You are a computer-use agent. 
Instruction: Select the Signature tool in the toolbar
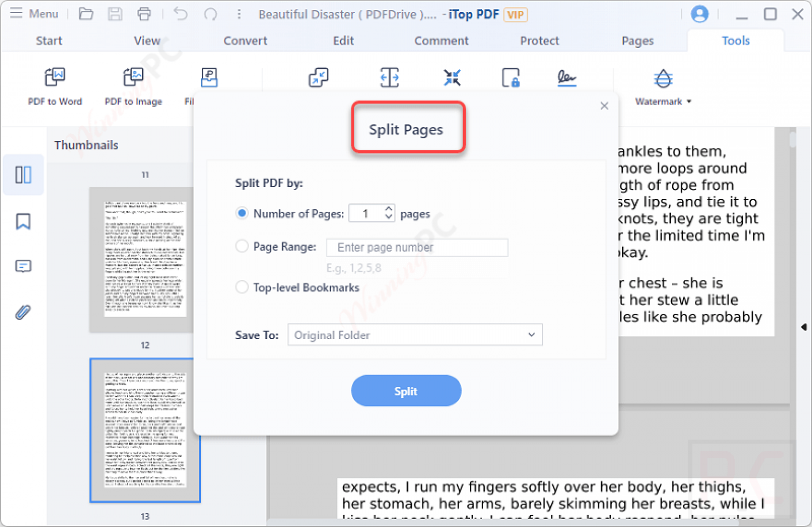[x=567, y=78]
